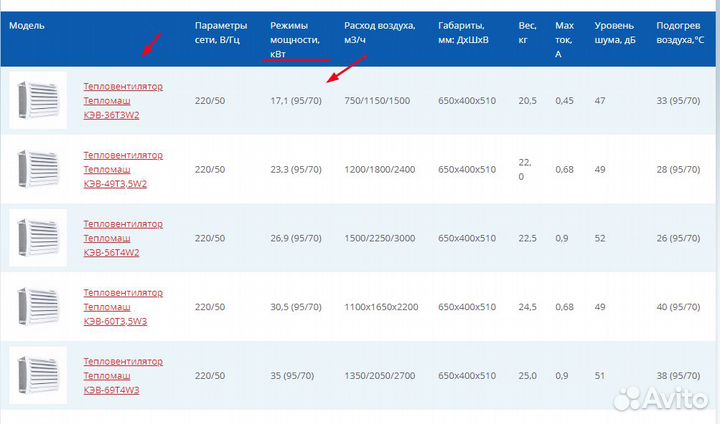Click the КЭВ-69Т4W3 heater thumbnail image
720x424 pixels.
point(38,375)
